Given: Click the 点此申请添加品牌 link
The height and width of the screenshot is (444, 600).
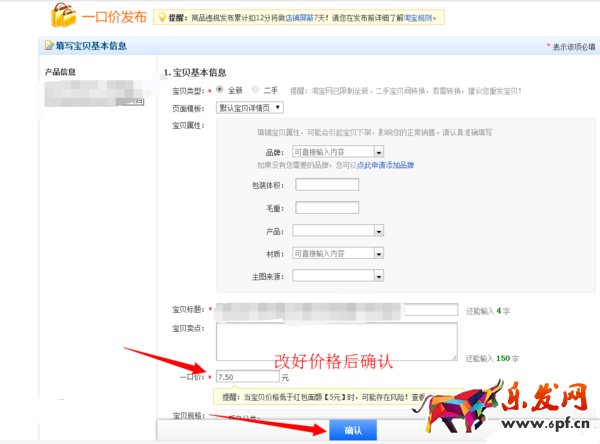Looking at the screenshot, I should click(x=385, y=165).
